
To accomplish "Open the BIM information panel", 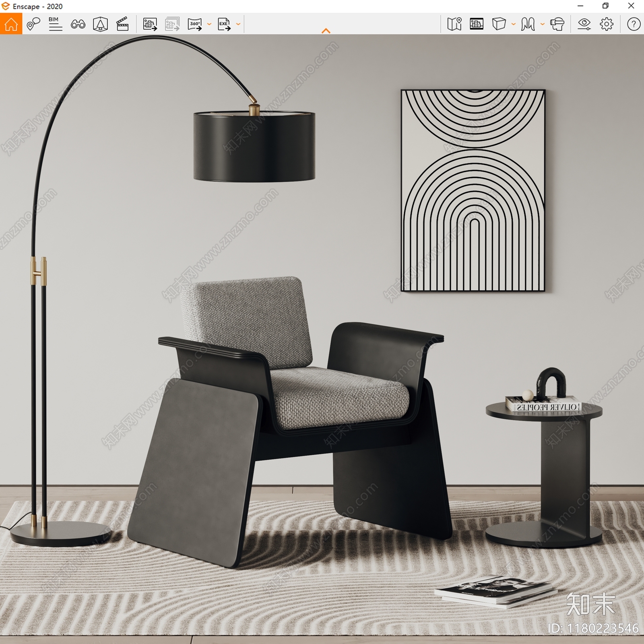I will pos(55,24).
